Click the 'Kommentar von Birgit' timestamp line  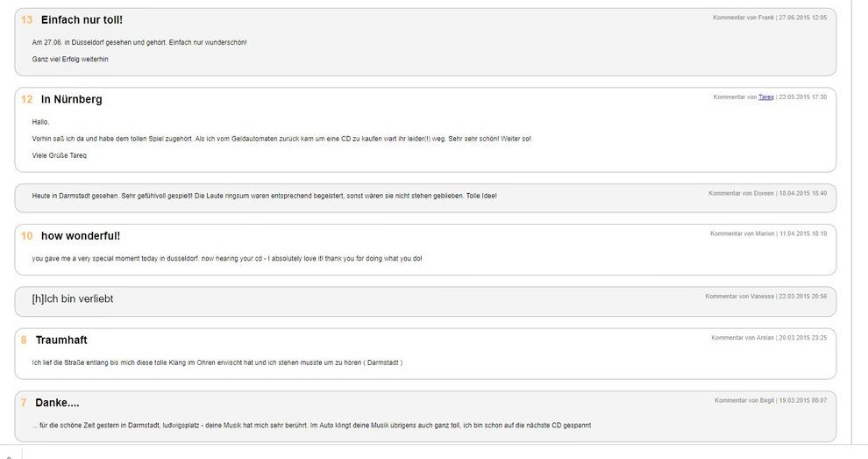(x=771, y=400)
